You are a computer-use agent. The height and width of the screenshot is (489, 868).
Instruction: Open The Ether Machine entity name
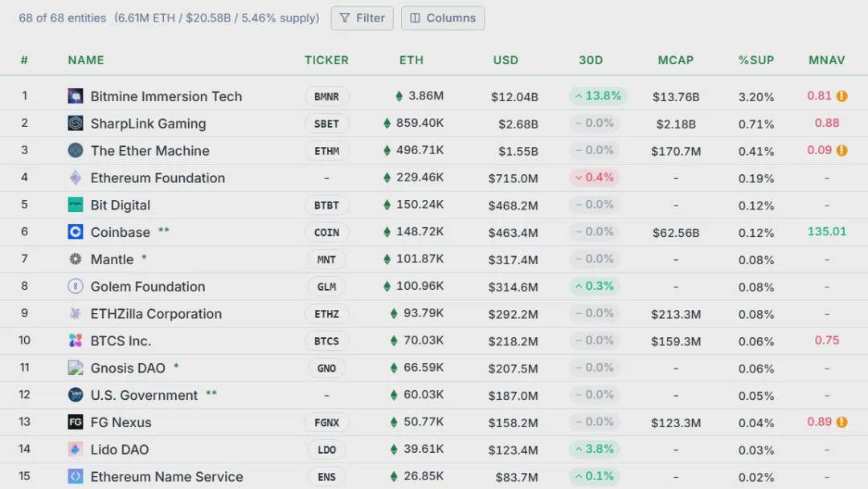(x=149, y=151)
